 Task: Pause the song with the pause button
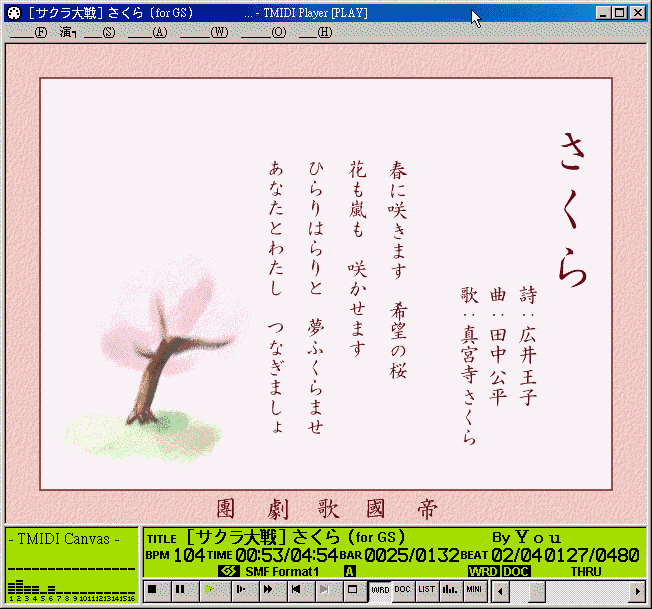[x=181, y=591]
